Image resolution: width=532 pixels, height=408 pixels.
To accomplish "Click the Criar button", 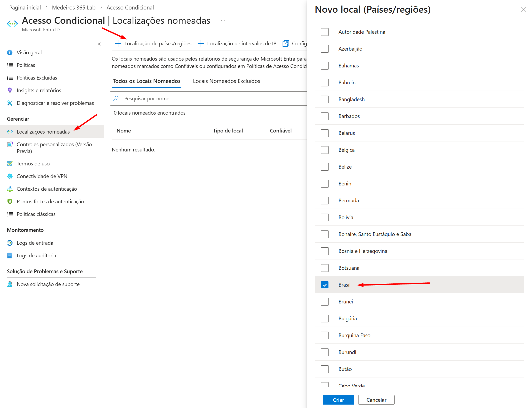I will [338, 400].
